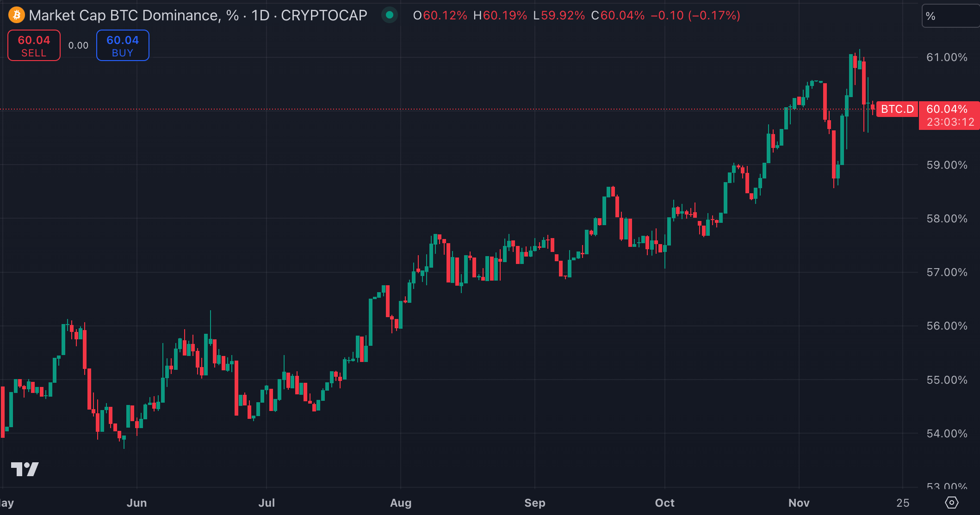
Task: Click the 61.00% price axis label
Action: point(947,57)
